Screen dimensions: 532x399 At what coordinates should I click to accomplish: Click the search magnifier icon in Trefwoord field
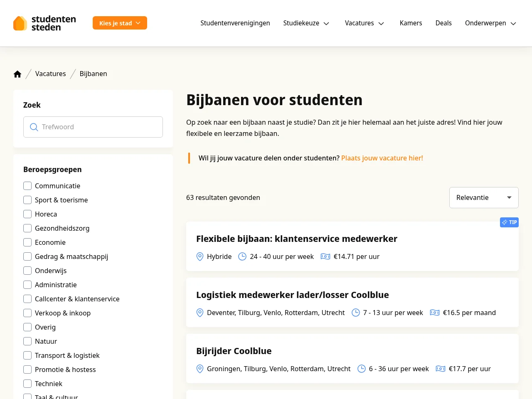34,127
